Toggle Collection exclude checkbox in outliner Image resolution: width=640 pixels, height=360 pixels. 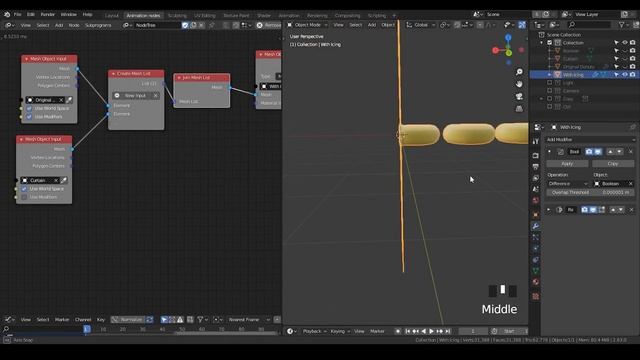point(549,43)
